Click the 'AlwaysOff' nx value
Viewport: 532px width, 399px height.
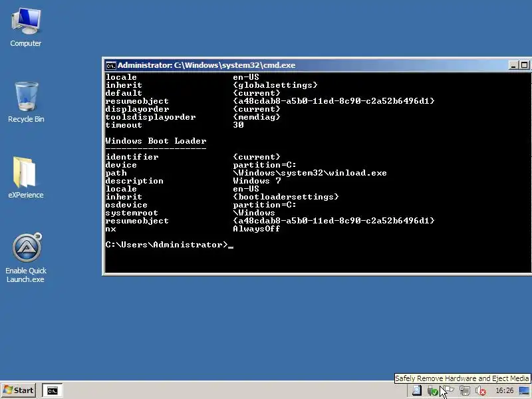point(257,229)
